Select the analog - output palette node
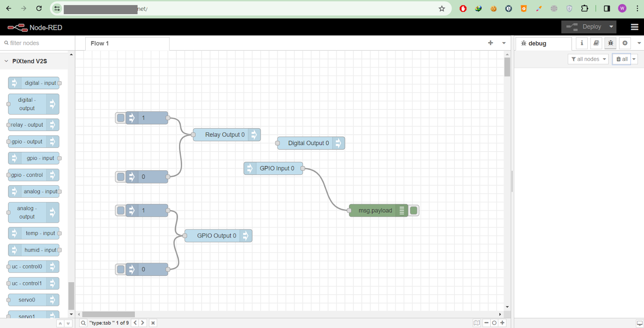 pyautogui.click(x=34, y=213)
